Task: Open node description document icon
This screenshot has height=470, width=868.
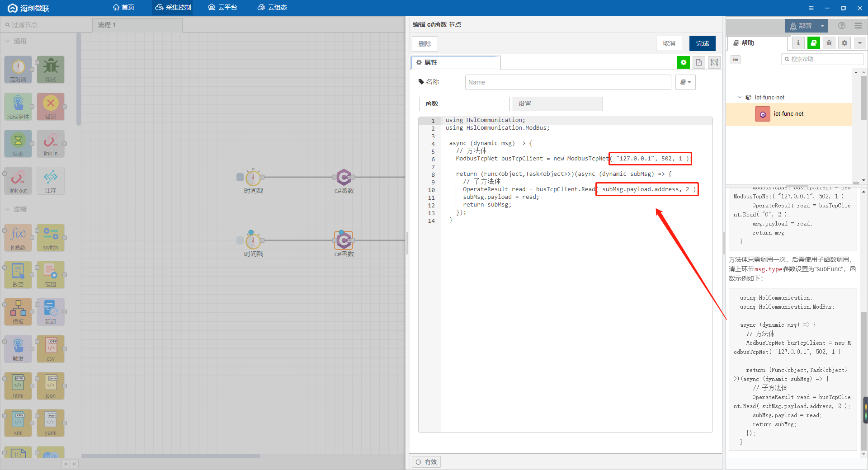Action: 699,62
